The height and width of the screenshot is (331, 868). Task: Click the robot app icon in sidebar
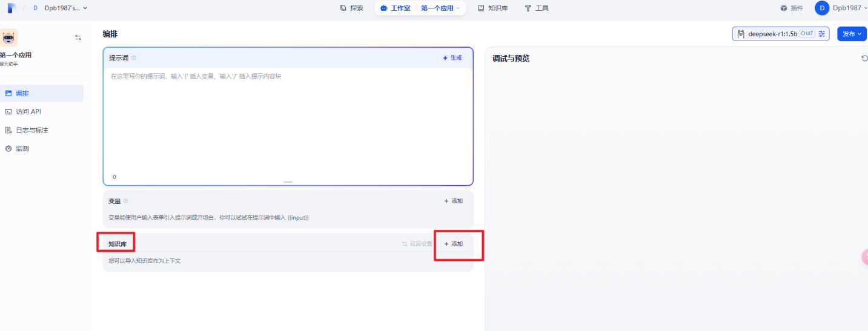(x=8, y=37)
